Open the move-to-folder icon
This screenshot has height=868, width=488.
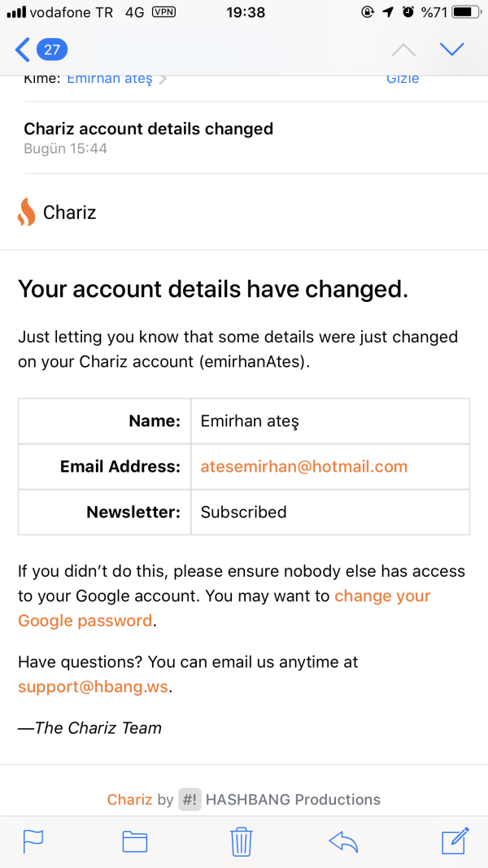[x=134, y=840]
